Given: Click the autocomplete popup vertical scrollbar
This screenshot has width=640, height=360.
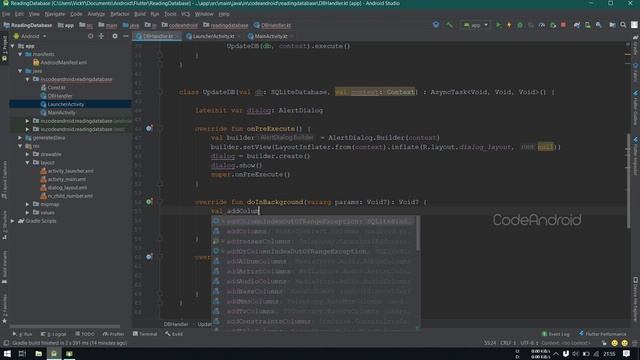Looking at the screenshot, I should (x=418, y=233).
